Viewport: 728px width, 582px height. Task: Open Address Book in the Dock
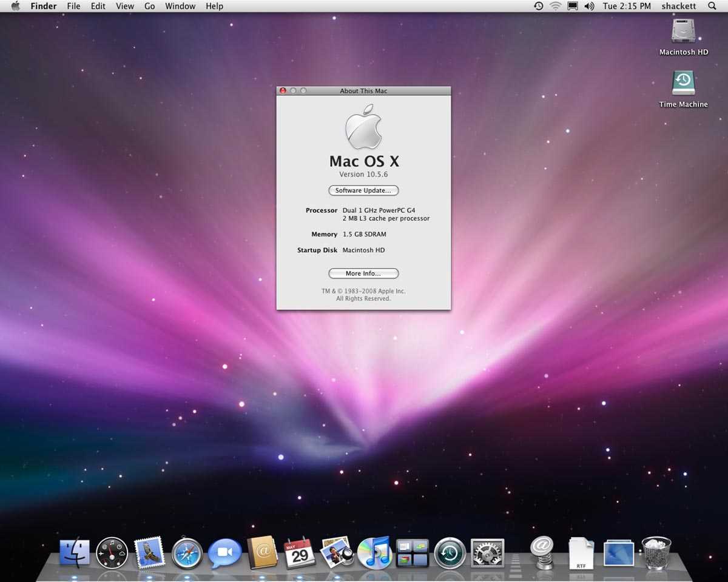click(x=262, y=553)
